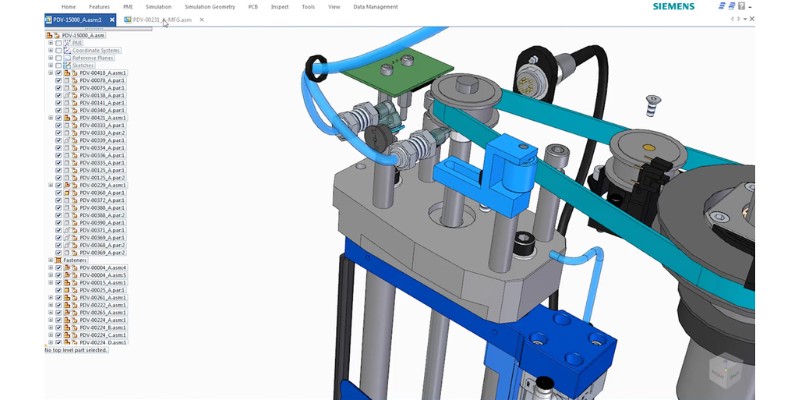Viewport: 800px width, 400px height.
Task: Open the View ribbon tab
Action: (x=334, y=7)
